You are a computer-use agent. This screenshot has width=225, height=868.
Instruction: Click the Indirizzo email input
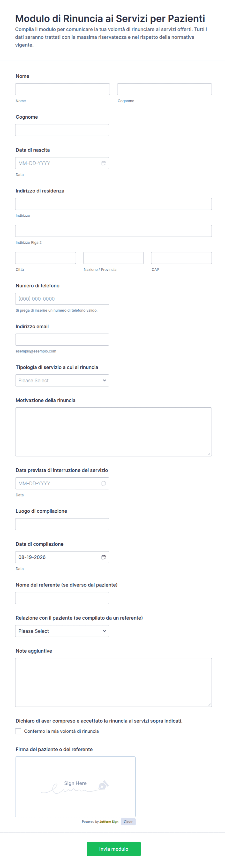coord(62,339)
